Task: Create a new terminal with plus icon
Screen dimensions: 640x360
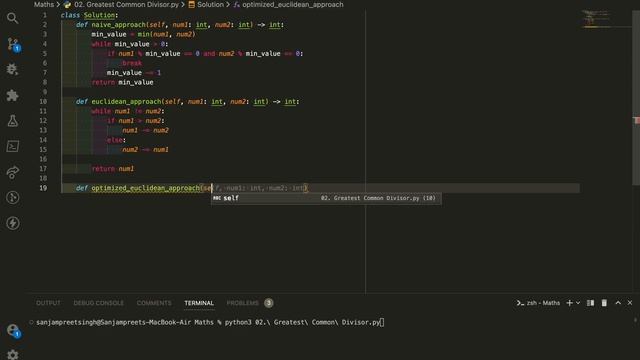Action: click(569, 303)
